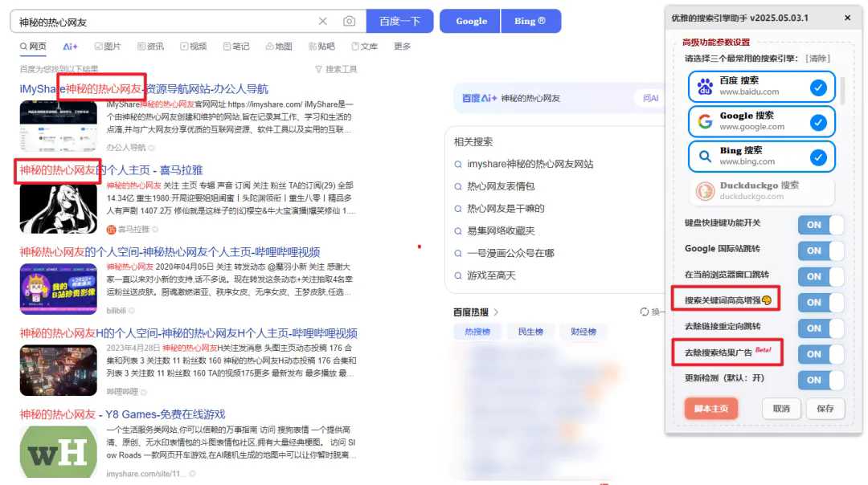Save settings with the 保存 button

tap(825, 409)
